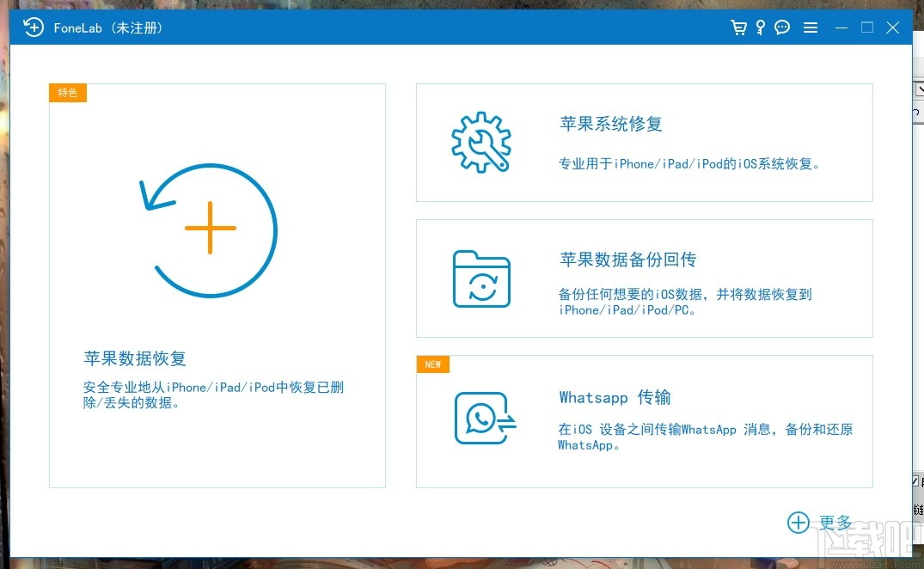Click the FoneLab logo icon
This screenshot has height=569, width=924.
pyautogui.click(x=34, y=27)
